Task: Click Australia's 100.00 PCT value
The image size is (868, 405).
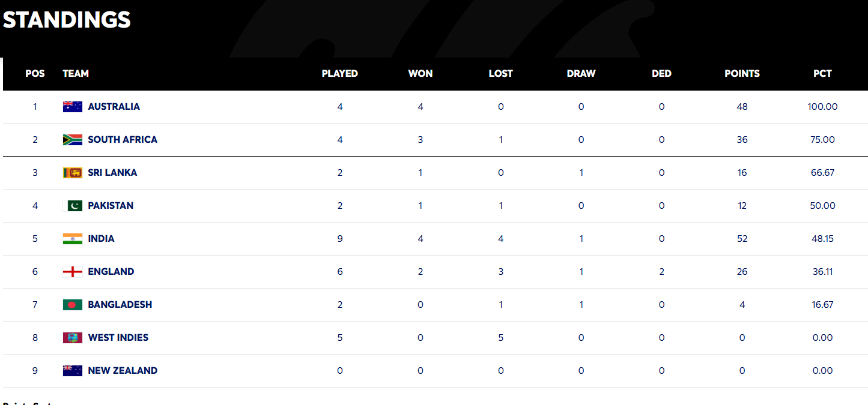Action: tap(822, 107)
